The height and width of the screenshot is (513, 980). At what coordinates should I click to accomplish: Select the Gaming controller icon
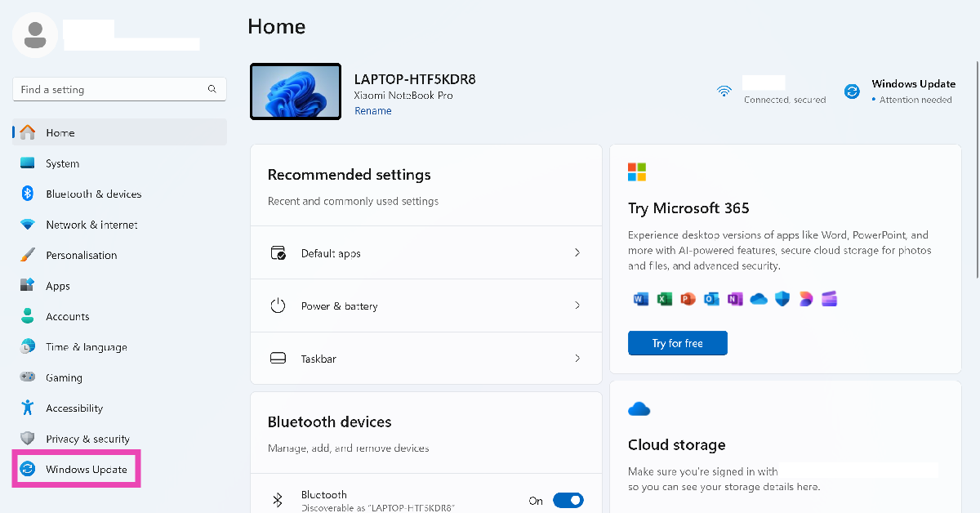point(28,377)
